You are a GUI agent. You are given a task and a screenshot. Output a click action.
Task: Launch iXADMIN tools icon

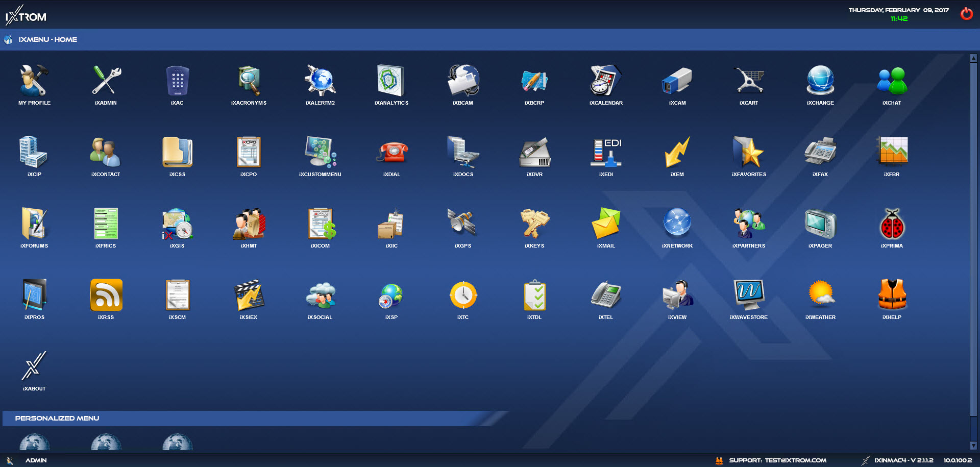tap(106, 81)
